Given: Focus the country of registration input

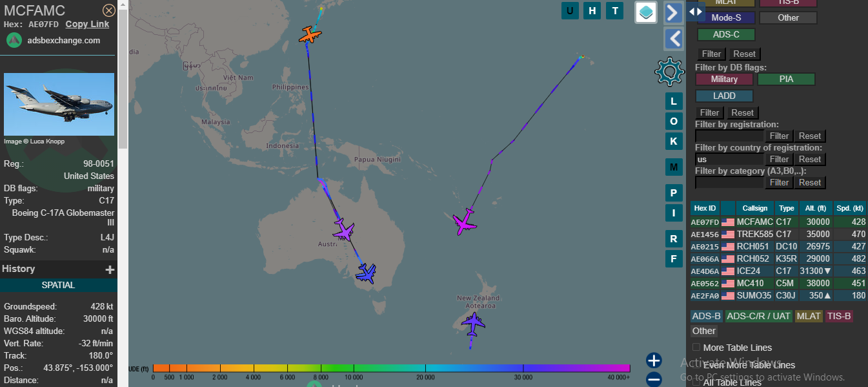Looking at the screenshot, I should tap(729, 159).
